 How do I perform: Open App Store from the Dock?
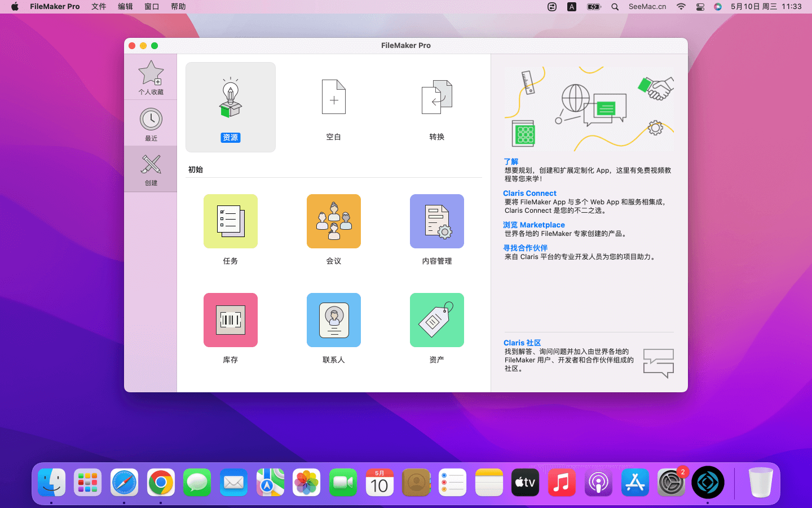tap(635, 483)
